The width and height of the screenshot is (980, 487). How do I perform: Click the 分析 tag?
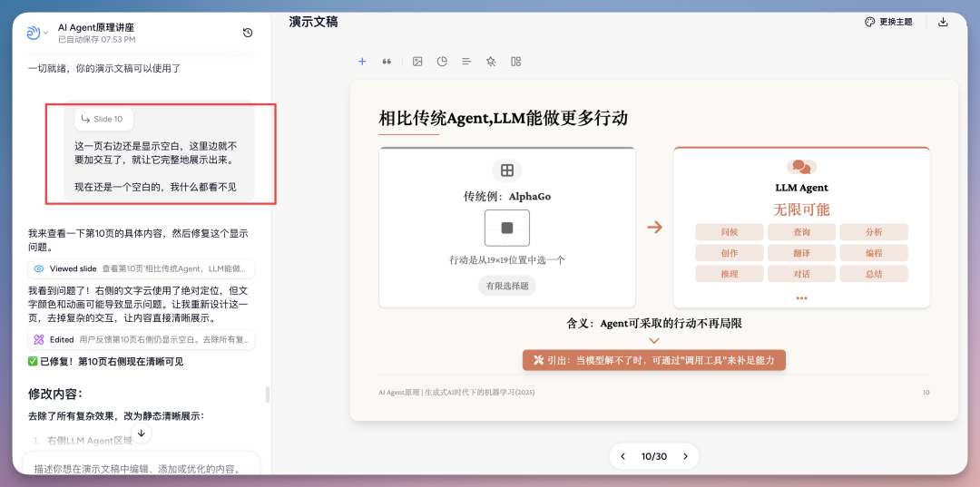pos(874,232)
